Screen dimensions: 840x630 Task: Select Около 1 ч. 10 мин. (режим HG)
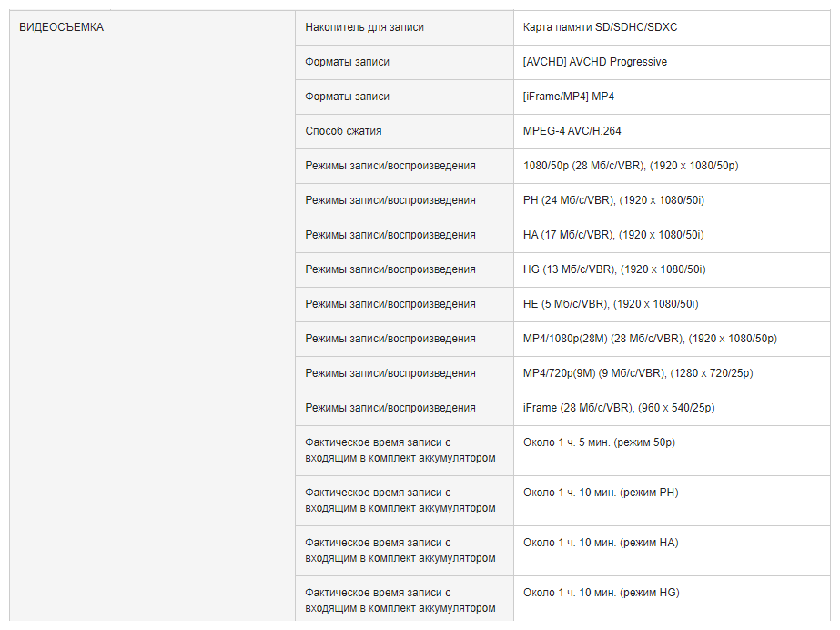click(601, 593)
